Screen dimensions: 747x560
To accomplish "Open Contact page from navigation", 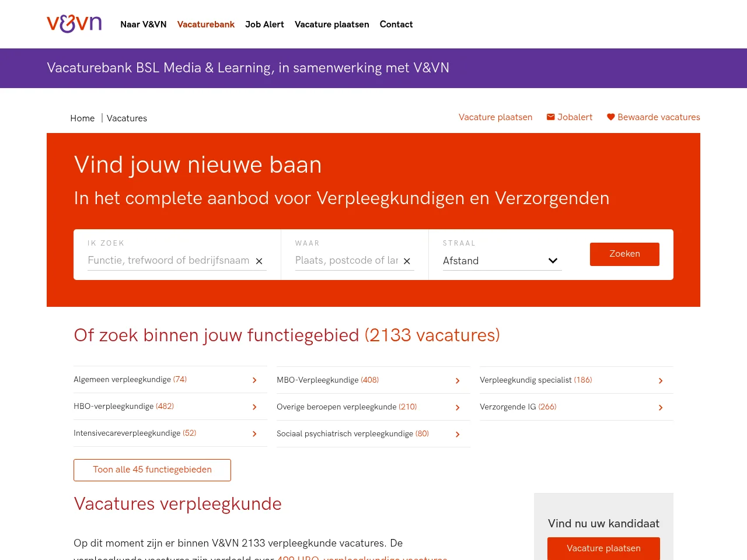I will tap(396, 24).
